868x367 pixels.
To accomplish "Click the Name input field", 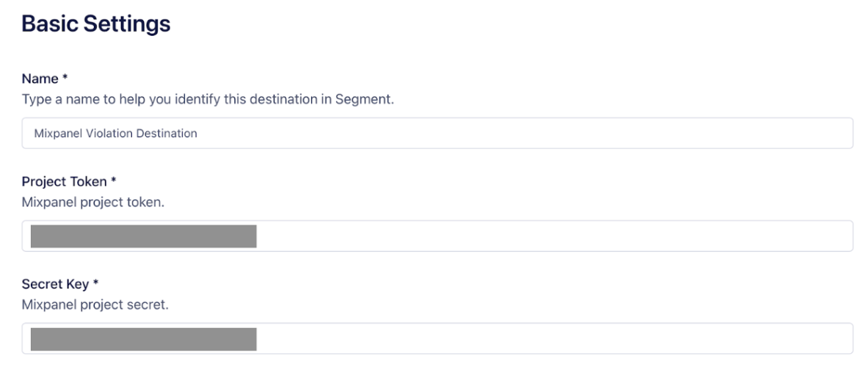I will [514, 134].
